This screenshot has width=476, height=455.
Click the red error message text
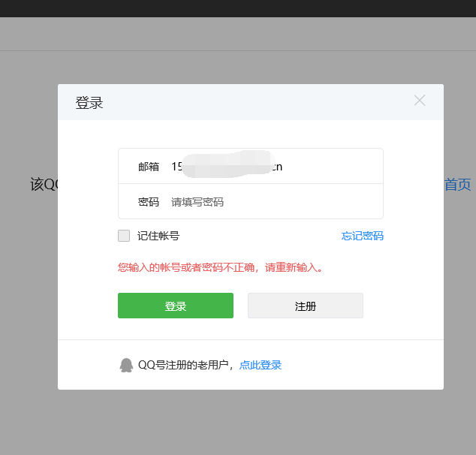coord(221,268)
